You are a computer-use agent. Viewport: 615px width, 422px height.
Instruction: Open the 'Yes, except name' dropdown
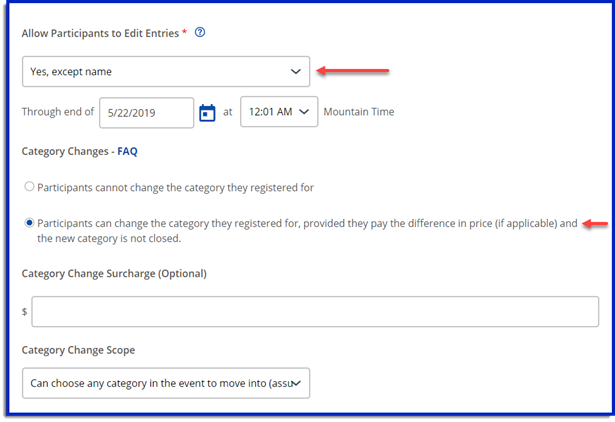165,71
